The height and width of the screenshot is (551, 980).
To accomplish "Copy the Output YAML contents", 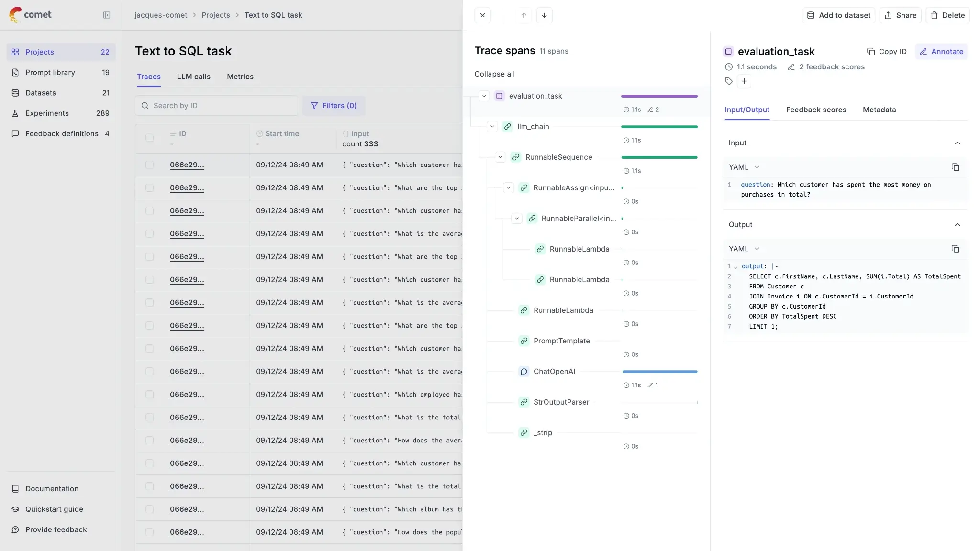I will [x=955, y=249].
